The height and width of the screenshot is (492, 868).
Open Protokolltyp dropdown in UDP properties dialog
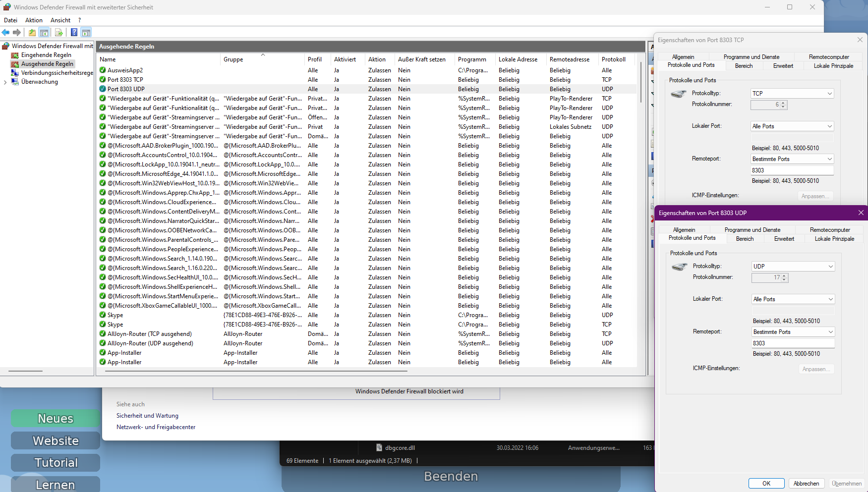[x=793, y=267]
